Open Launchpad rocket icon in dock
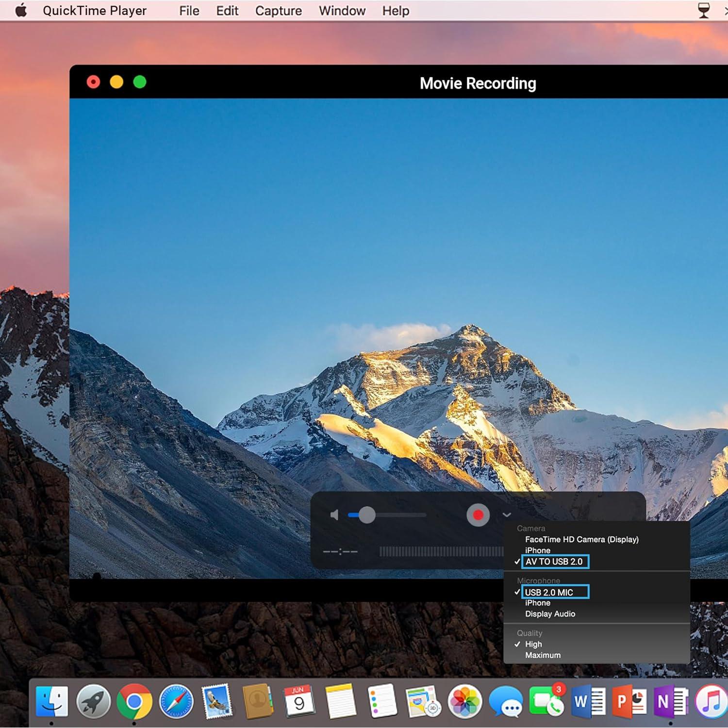Viewport: 728px width, 728px height. pos(94,701)
